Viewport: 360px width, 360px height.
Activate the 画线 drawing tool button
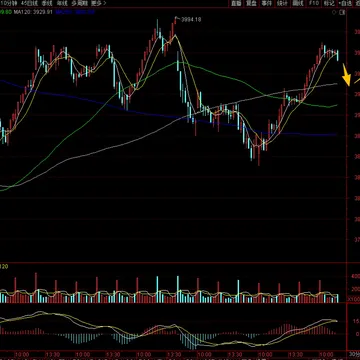pyautogui.click(x=298, y=3)
